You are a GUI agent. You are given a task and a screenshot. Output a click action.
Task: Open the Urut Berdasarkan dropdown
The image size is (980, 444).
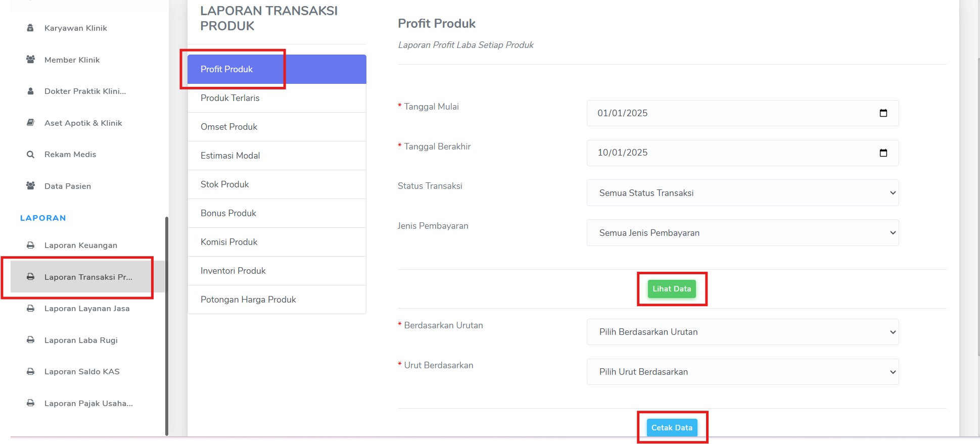click(742, 372)
